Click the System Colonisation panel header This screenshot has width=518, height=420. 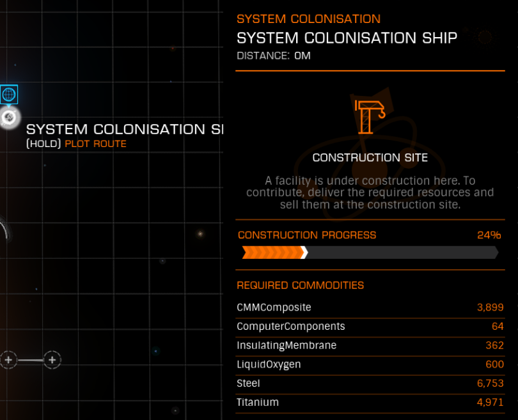(308, 19)
